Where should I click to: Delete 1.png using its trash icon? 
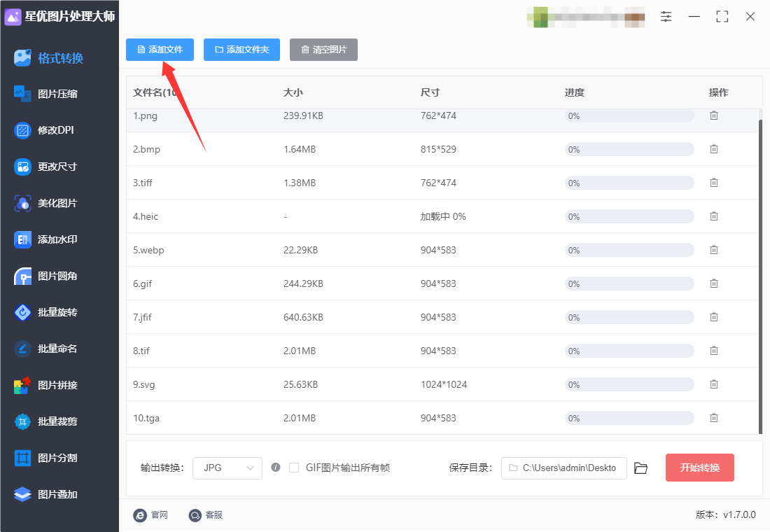point(714,115)
